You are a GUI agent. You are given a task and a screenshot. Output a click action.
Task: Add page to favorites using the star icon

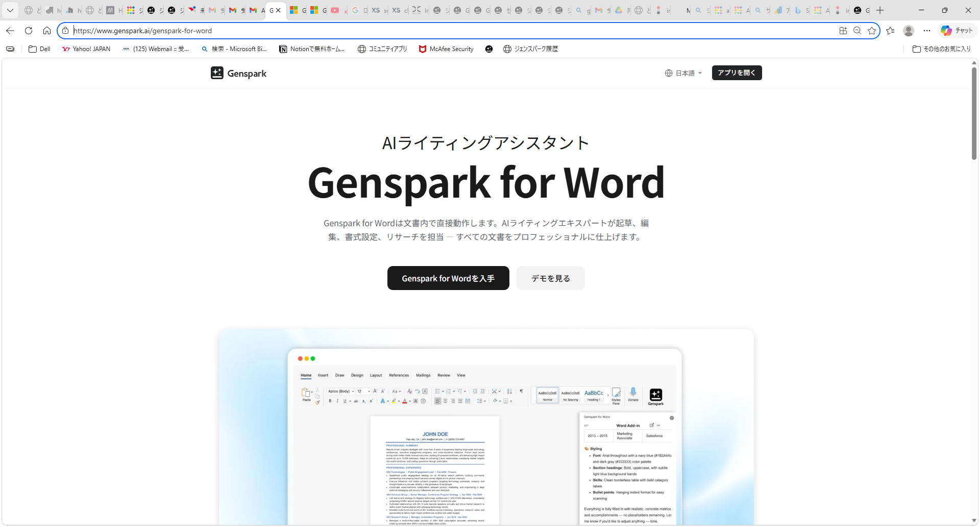coord(873,31)
